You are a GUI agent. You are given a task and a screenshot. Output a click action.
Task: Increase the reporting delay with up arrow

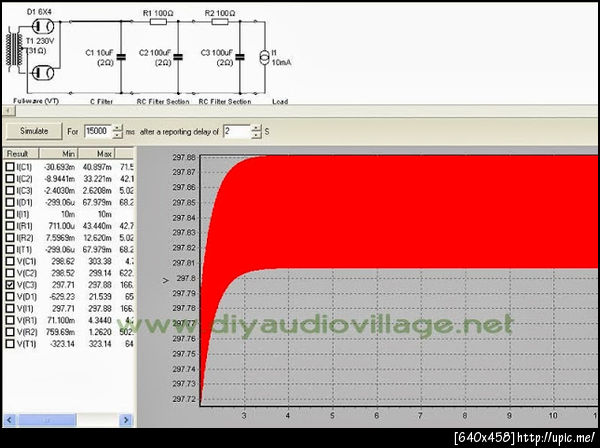256,128
